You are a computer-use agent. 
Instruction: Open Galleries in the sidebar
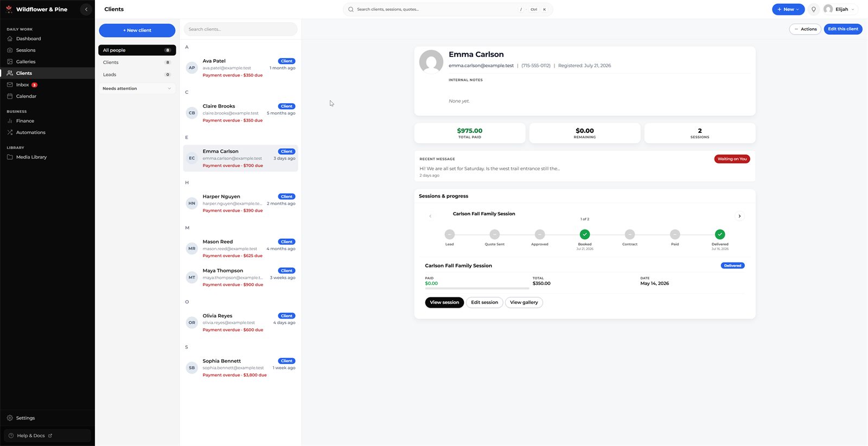(47, 62)
